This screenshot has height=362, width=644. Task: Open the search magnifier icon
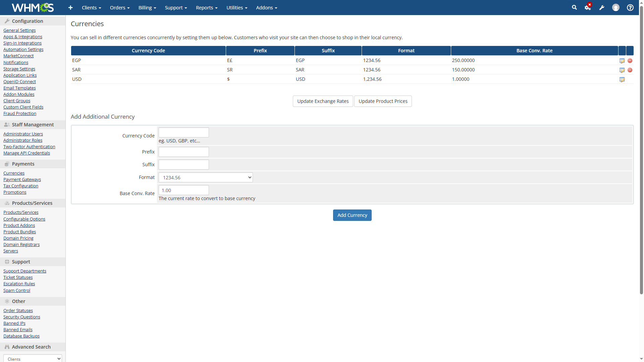[574, 7]
